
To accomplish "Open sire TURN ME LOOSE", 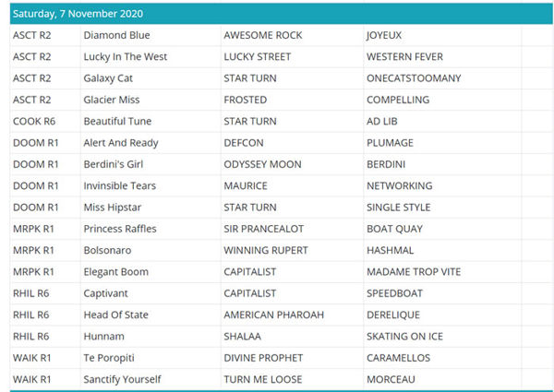I will 263,379.
